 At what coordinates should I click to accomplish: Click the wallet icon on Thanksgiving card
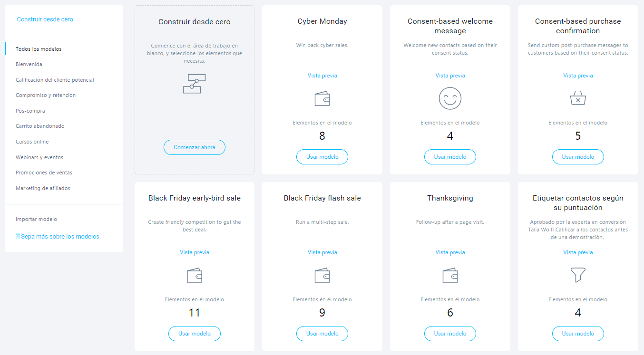click(x=450, y=276)
